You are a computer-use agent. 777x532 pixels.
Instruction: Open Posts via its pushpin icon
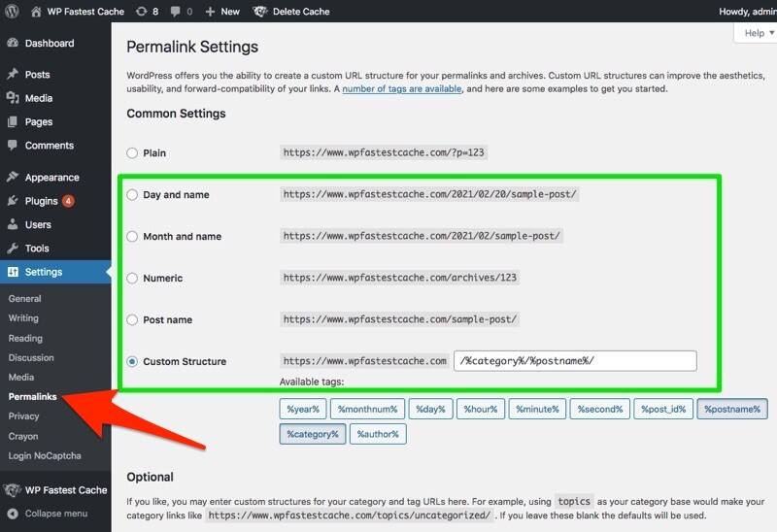coord(13,75)
